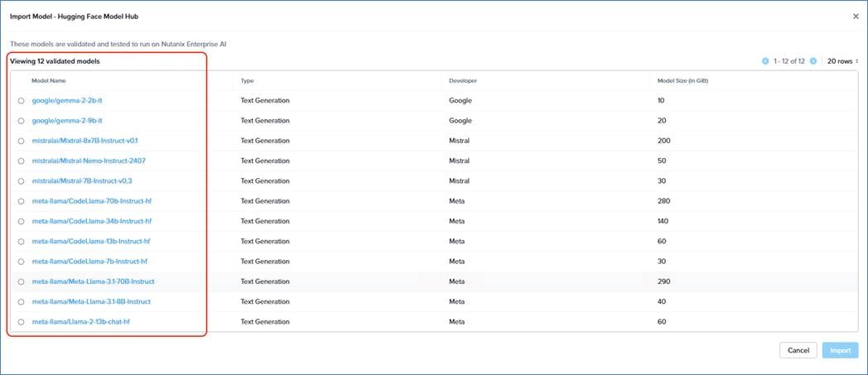868x375 pixels.
Task: Sort by the Developer column header
Action: point(463,81)
